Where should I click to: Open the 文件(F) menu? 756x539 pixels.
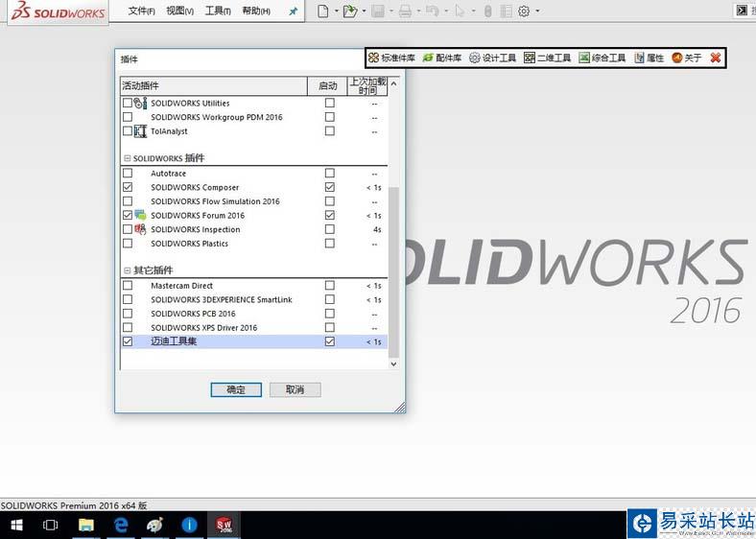tap(141, 11)
